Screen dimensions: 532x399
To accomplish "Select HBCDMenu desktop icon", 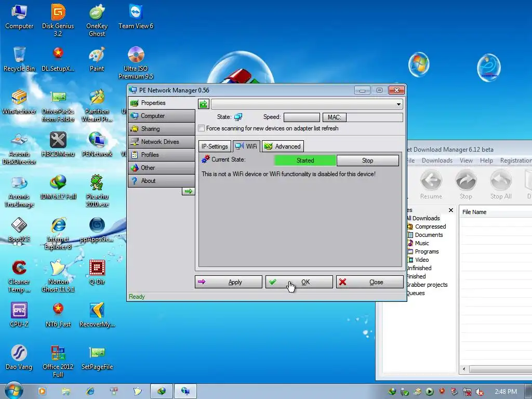I will [58, 144].
